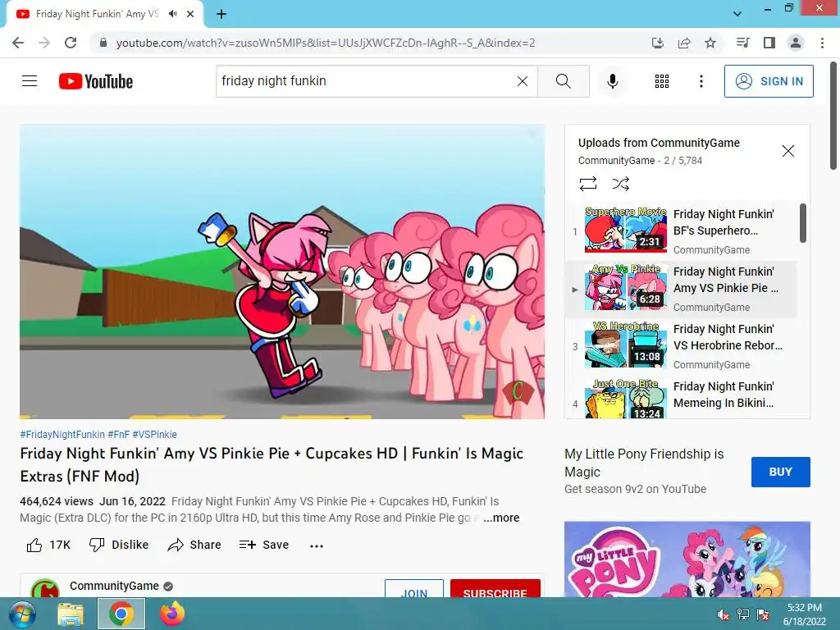Image resolution: width=840 pixels, height=630 pixels.
Task: Open Action Center flag icon
Action: 763,614
